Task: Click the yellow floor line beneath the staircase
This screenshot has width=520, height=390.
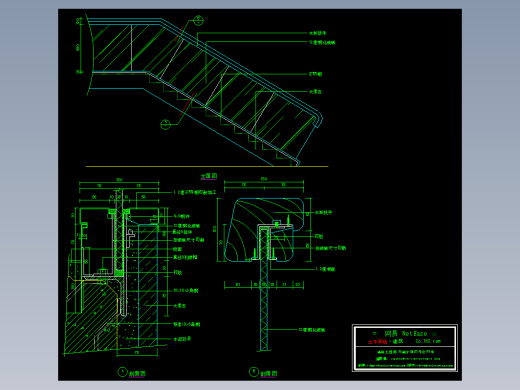Action: 207,166
